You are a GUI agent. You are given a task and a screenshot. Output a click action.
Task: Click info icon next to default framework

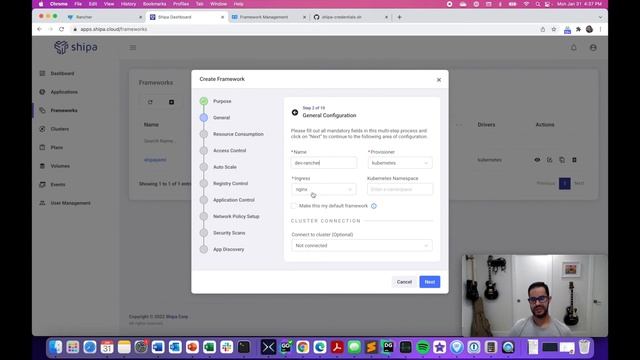[374, 206]
